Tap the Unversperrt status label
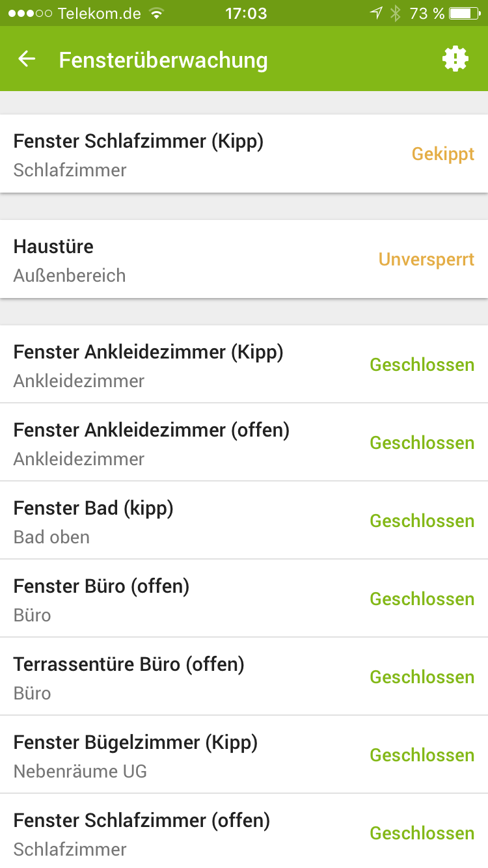This screenshot has height=868, width=488. point(426,260)
